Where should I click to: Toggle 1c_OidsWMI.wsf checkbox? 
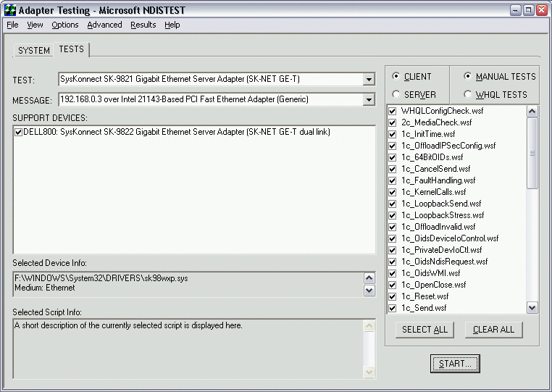click(x=392, y=274)
